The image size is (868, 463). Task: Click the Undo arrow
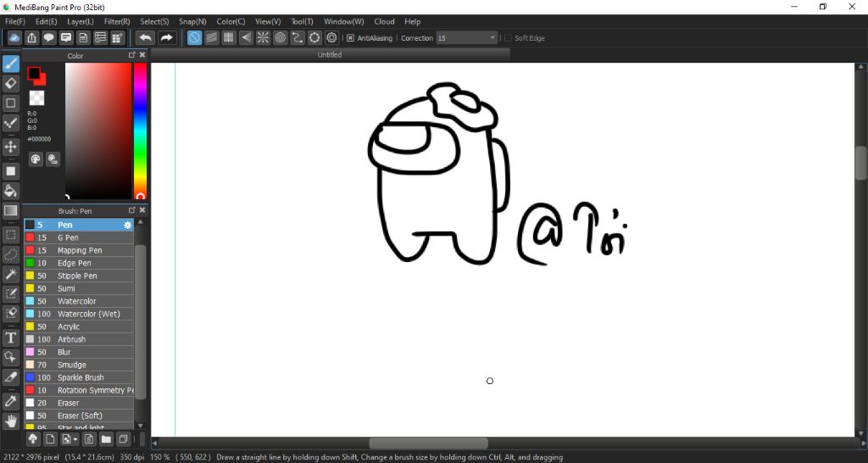click(x=145, y=37)
